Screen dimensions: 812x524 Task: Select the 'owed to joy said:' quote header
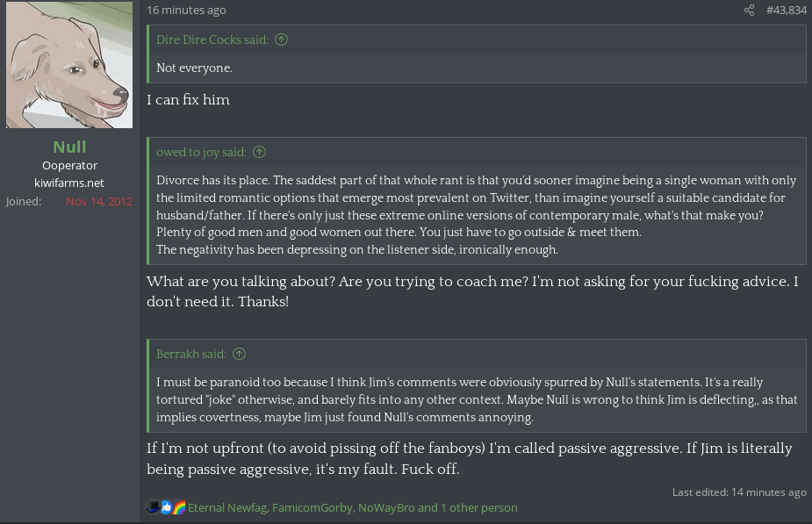coord(201,152)
